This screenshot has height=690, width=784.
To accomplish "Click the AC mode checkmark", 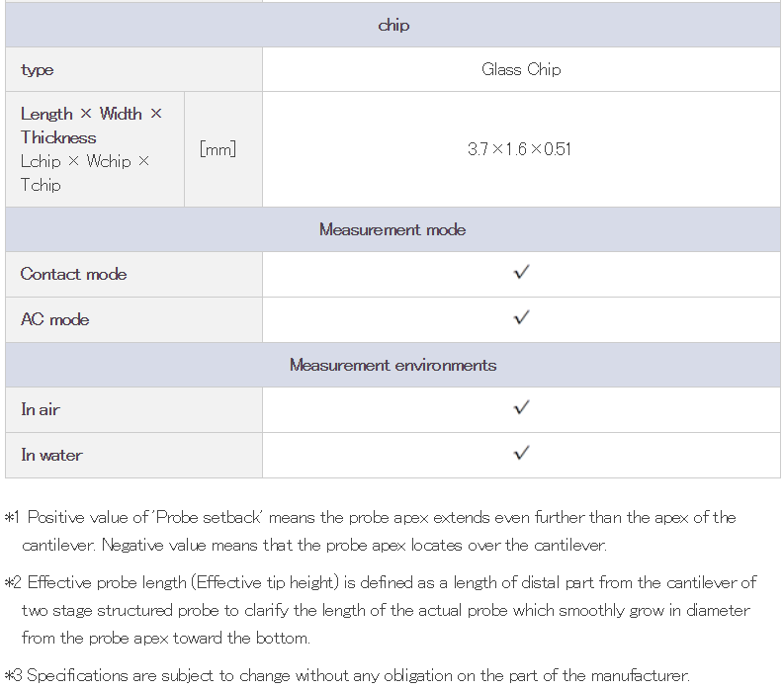I will click(521, 318).
